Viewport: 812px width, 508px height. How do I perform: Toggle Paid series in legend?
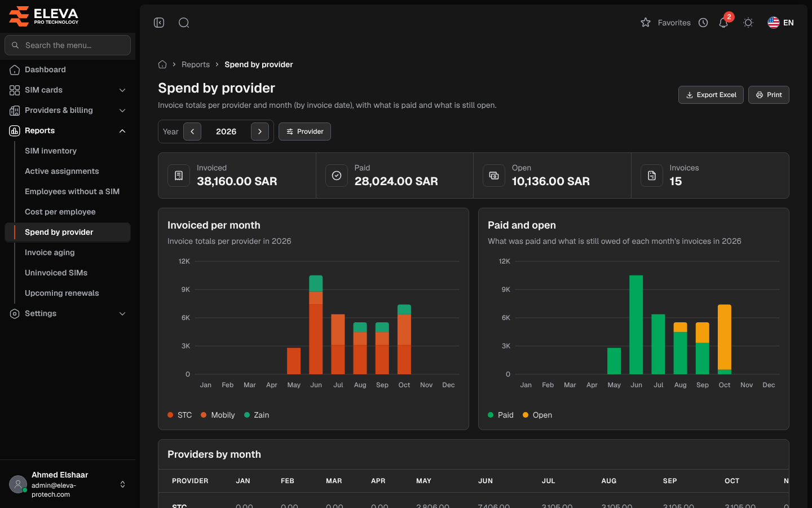[501, 415]
